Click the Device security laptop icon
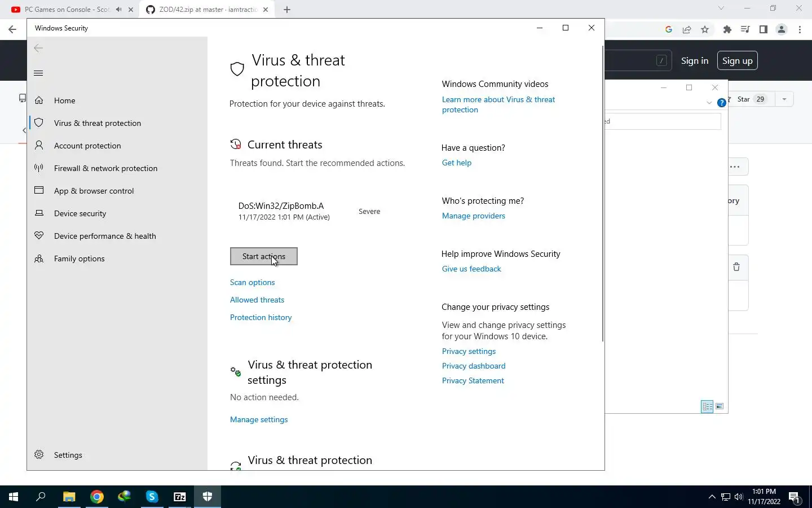This screenshot has height=508, width=812. point(39,213)
